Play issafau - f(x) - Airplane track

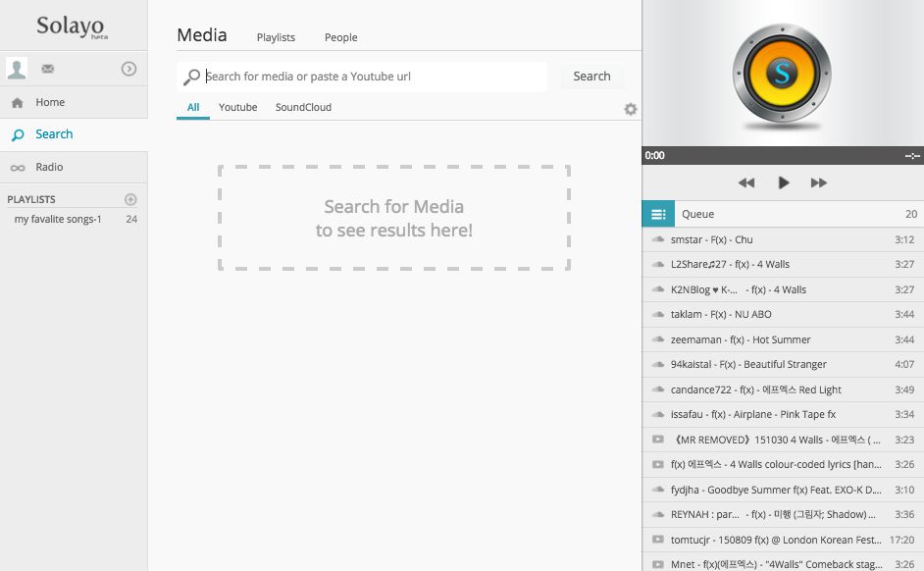pyautogui.click(x=783, y=415)
